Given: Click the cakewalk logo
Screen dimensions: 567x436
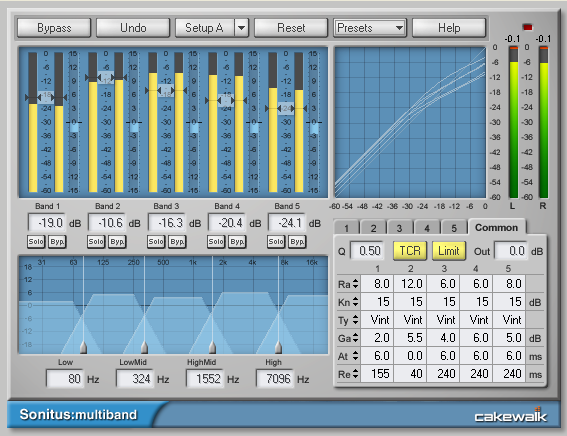Looking at the screenshot, I should [511, 415].
